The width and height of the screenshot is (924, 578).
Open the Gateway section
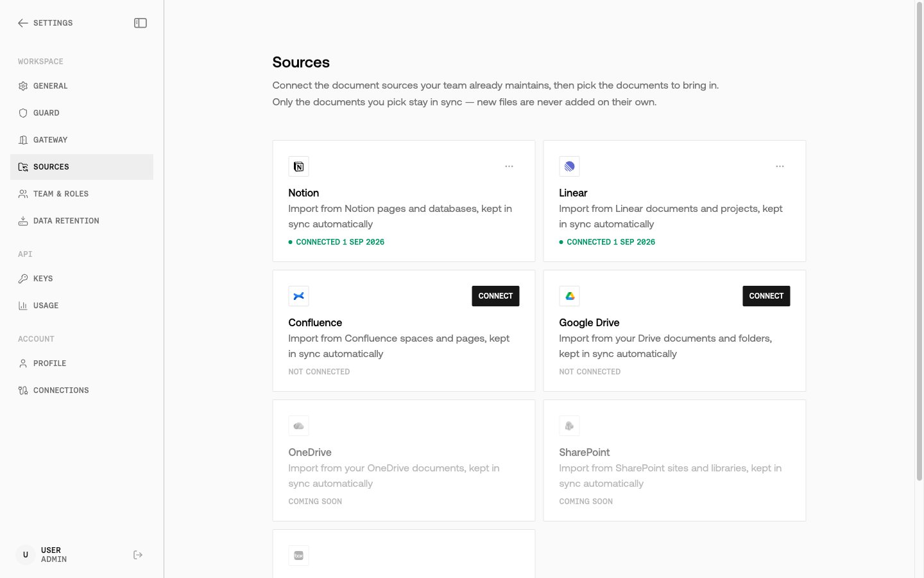click(82, 140)
